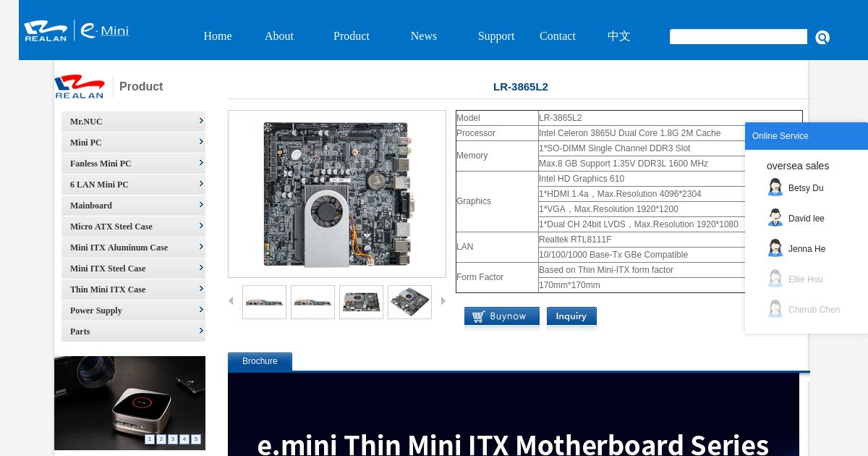Expand the Micro ATX Steel Case arrow
The image size is (868, 456).
(201, 226)
